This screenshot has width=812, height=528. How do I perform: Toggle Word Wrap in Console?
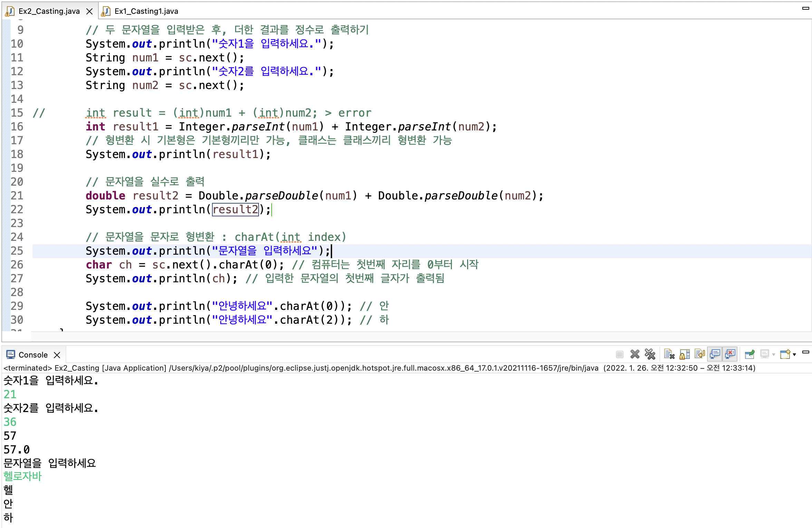pyautogui.click(x=700, y=354)
